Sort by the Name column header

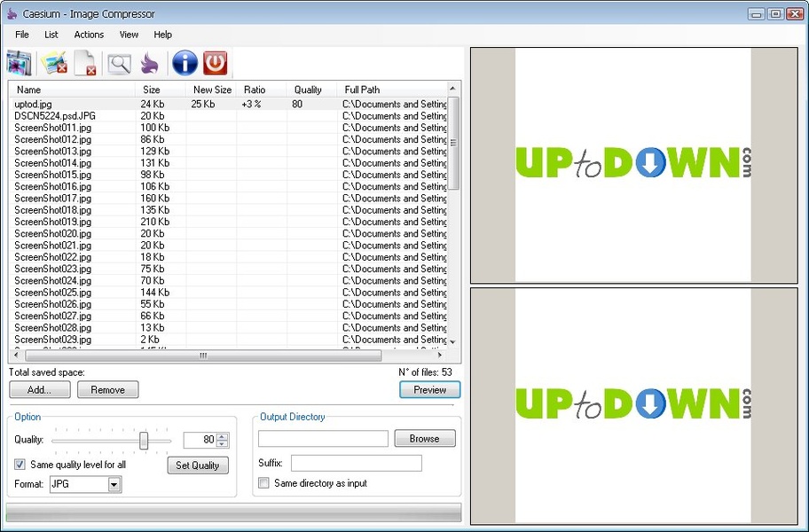click(73, 90)
